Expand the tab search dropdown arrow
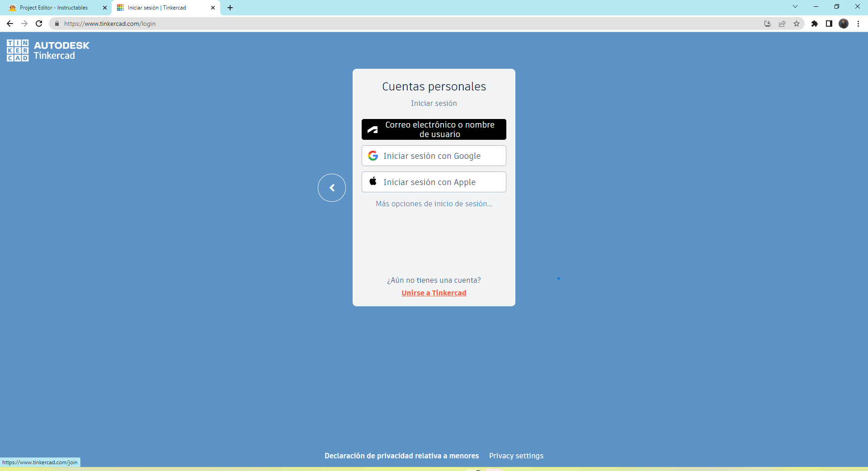Screen dimensions: 868x471 pyautogui.click(x=795, y=6)
